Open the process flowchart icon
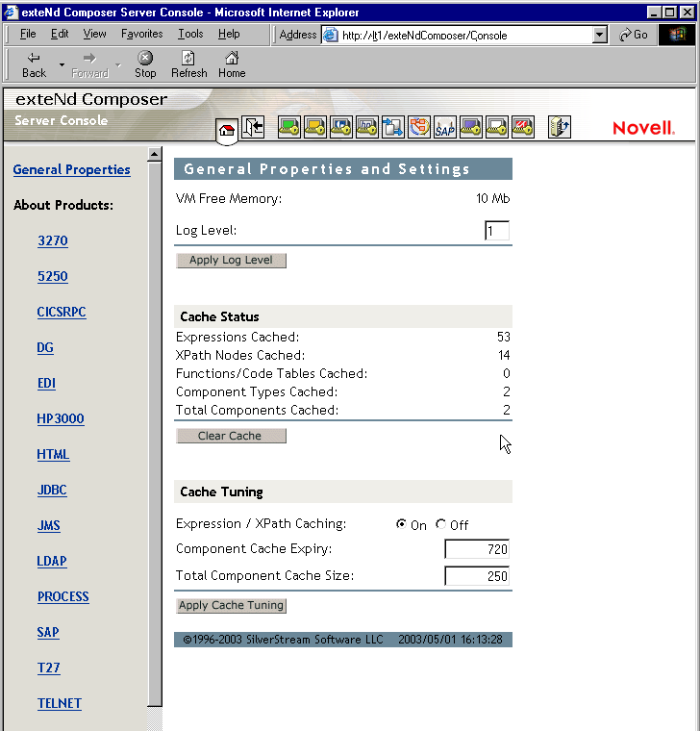 click(419, 127)
